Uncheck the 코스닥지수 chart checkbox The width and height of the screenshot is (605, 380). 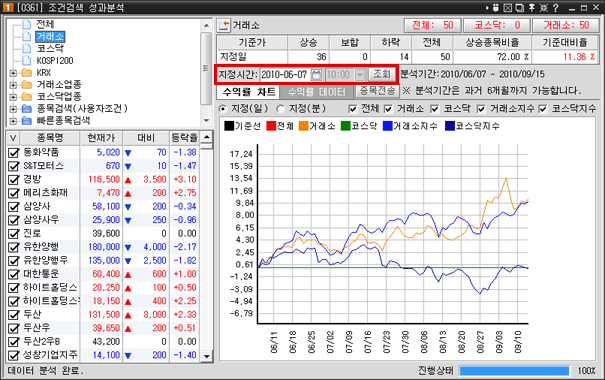click(x=543, y=109)
